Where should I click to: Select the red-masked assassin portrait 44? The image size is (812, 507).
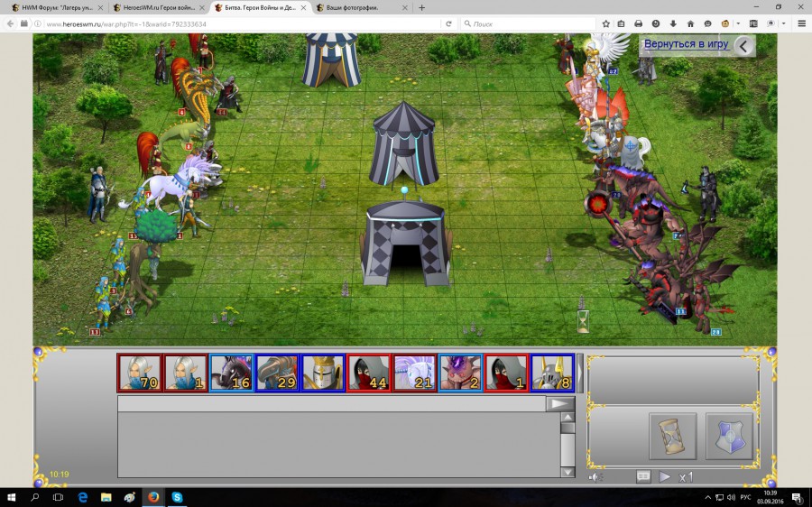click(x=369, y=373)
